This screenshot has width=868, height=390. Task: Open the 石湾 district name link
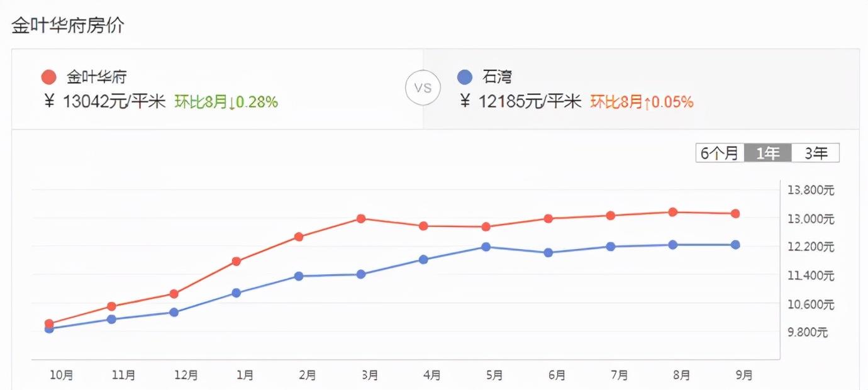497,77
